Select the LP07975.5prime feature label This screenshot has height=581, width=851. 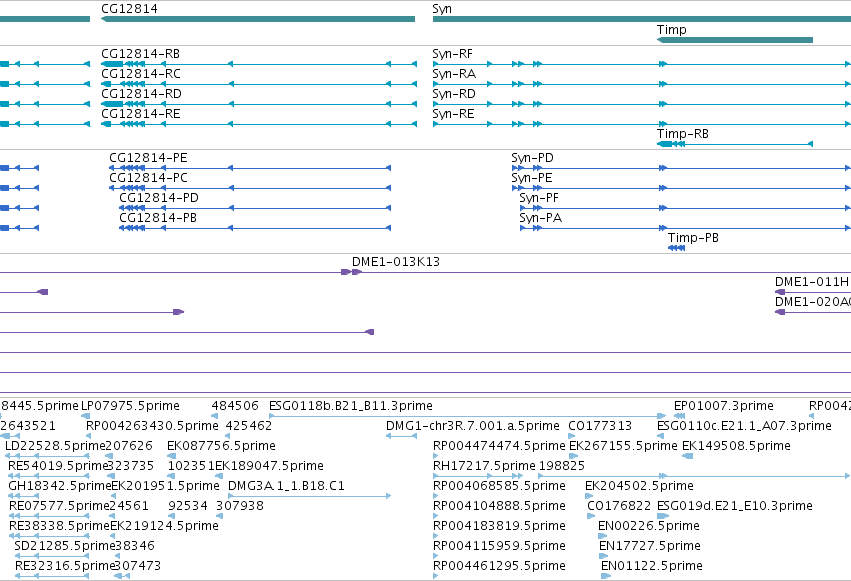pos(130,406)
